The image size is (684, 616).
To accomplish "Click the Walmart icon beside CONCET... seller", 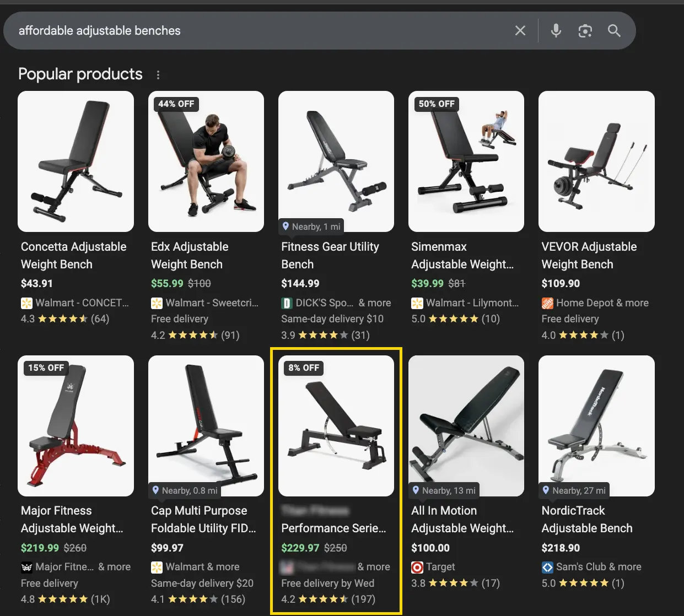I will pyautogui.click(x=26, y=303).
